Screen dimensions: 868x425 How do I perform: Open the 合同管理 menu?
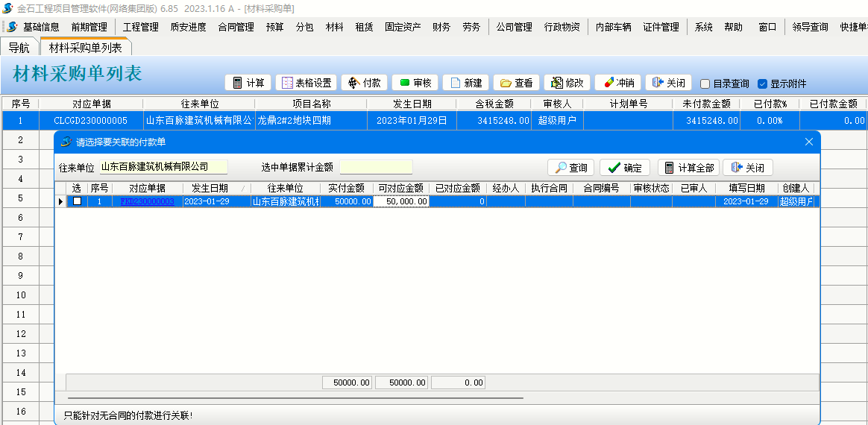pyautogui.click(x=236, y=27)
